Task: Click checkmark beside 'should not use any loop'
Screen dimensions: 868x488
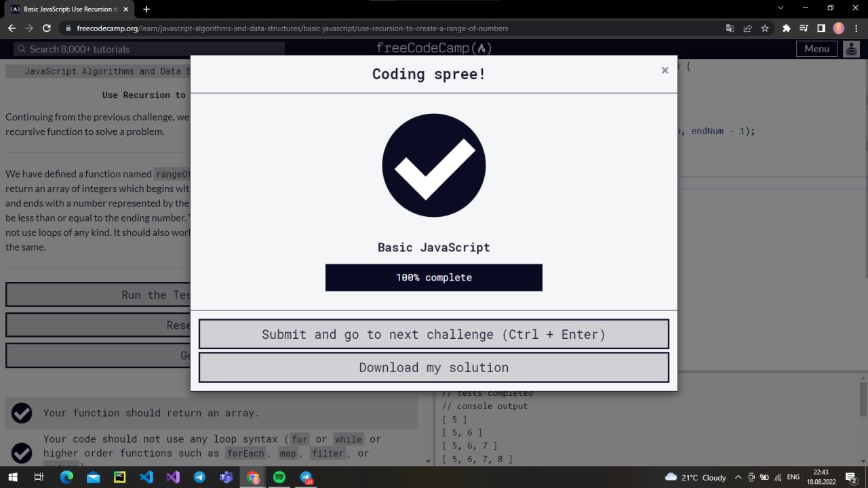Action: 22,452
